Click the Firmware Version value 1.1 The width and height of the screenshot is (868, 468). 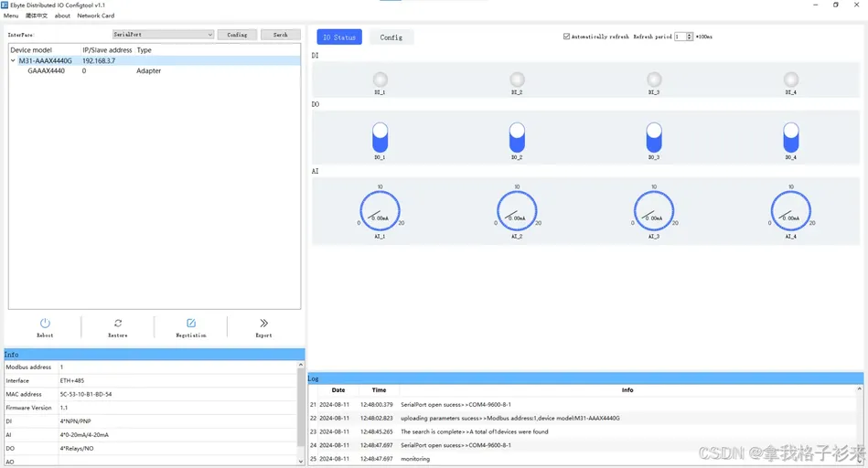pyautogui.click(x=64, y=408)
